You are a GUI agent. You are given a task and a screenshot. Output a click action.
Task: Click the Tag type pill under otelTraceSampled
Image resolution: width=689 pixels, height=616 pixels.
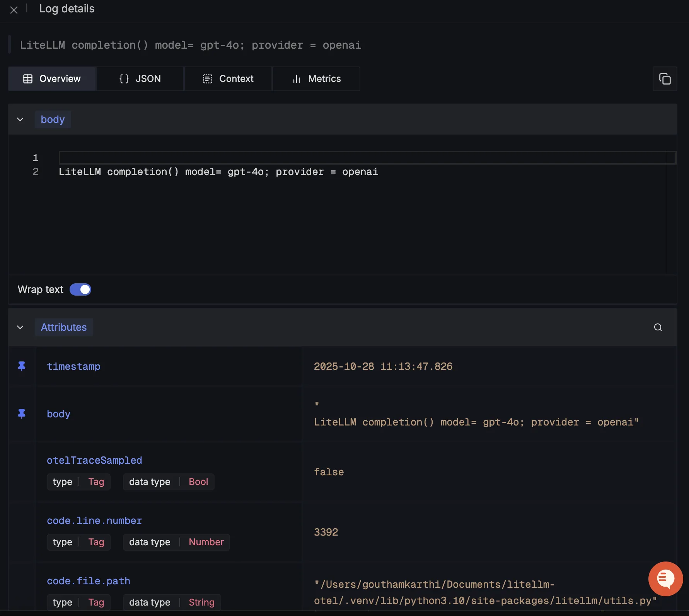click(x=78, y=482)
